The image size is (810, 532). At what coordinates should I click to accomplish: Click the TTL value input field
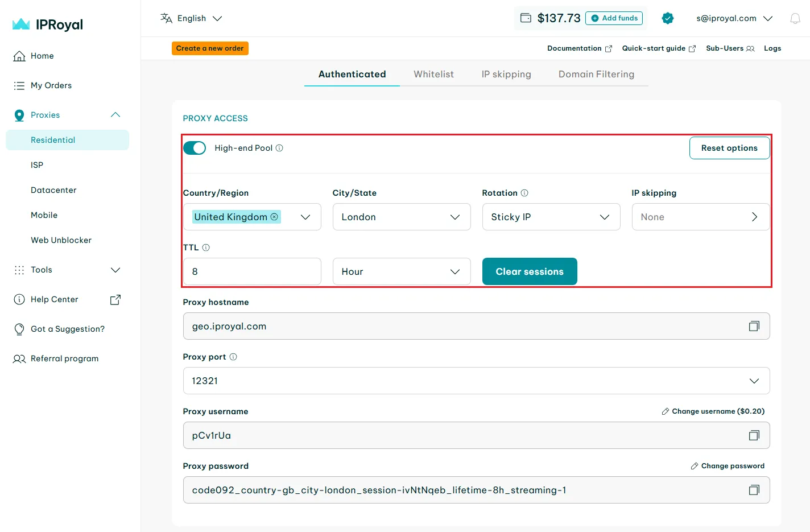pos(251,271)
